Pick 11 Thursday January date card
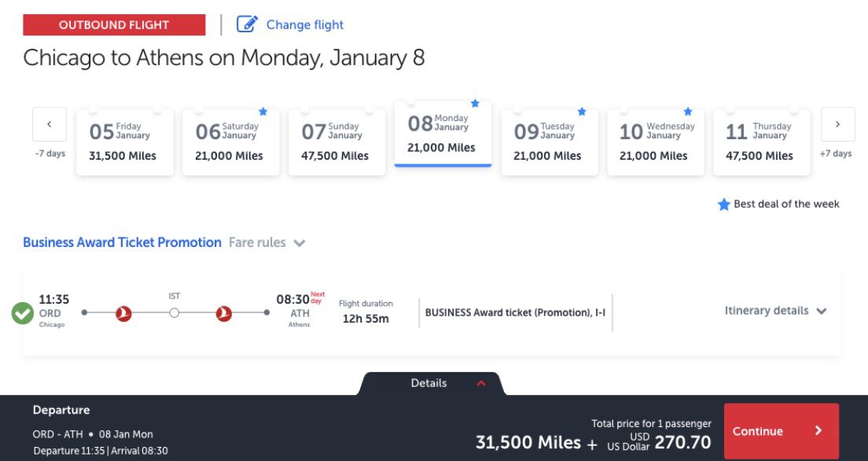 pos(762,142)
